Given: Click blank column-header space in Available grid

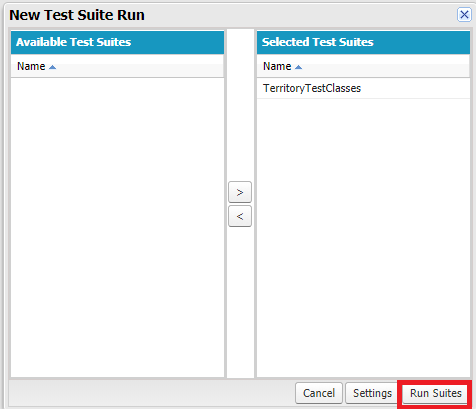Looking at the screenshot, I should 140,66.
